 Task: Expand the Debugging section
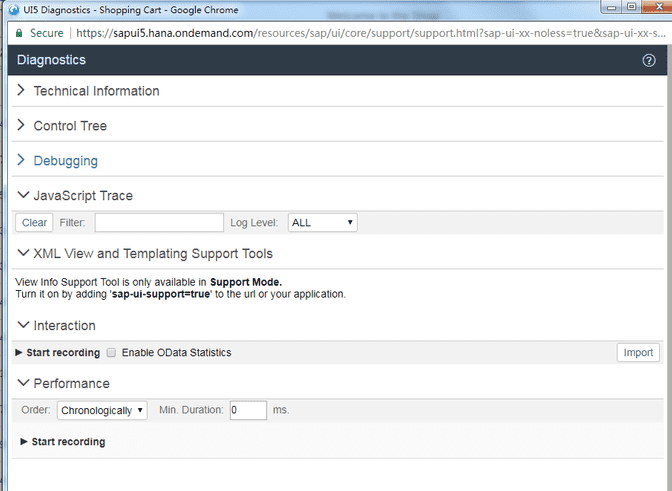pos(65,161)
